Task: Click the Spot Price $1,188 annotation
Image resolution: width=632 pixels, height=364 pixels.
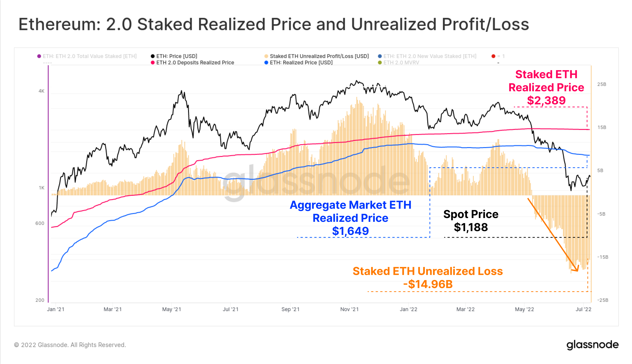Action: (x=471, y=221)
